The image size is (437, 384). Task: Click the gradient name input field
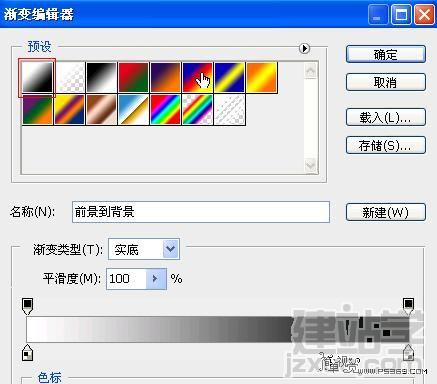201,212
